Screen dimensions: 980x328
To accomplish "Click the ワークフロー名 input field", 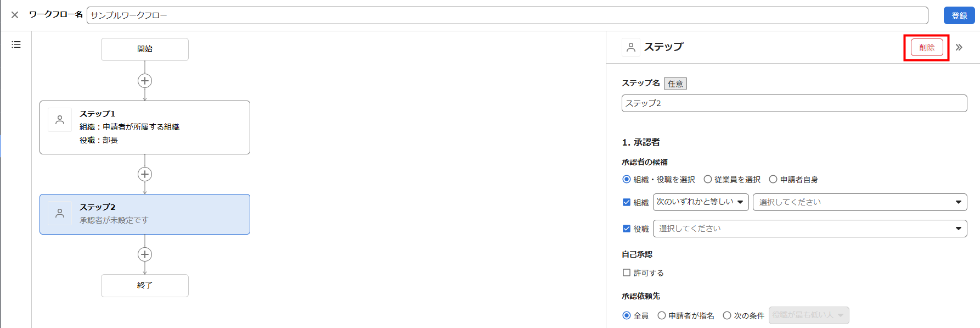I will pyautogui.click(x=507, y=15).
